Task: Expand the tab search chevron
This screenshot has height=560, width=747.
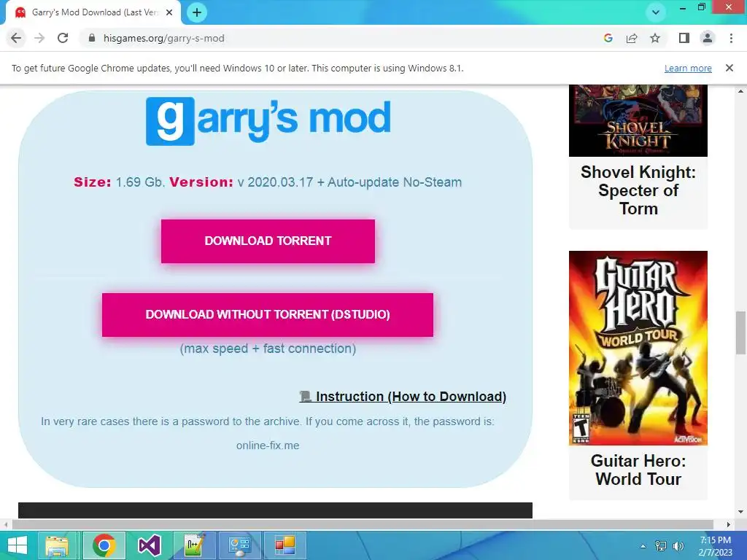Action: tap(656, 12)
